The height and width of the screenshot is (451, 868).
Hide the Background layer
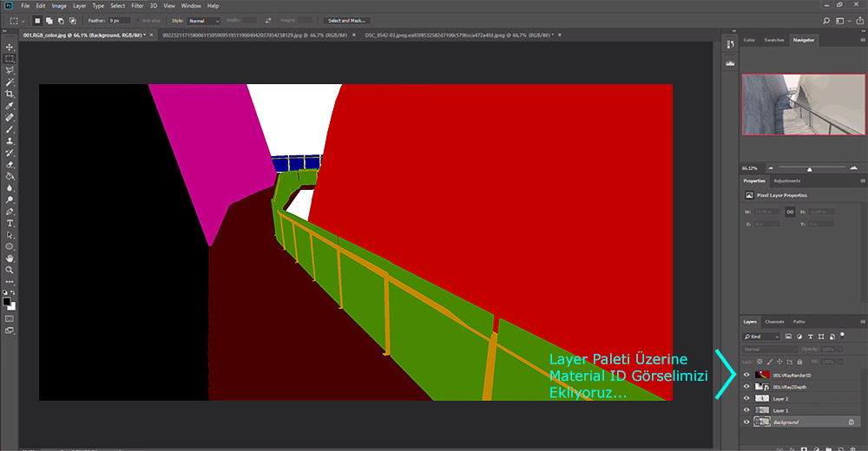click(746, 422)
